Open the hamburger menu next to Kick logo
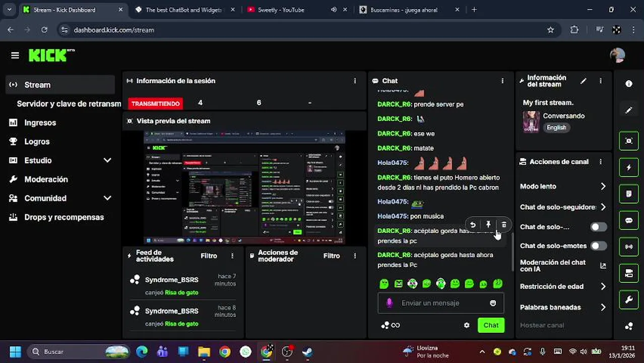Screen dimensions: 644x363 [x=15, y=55]
